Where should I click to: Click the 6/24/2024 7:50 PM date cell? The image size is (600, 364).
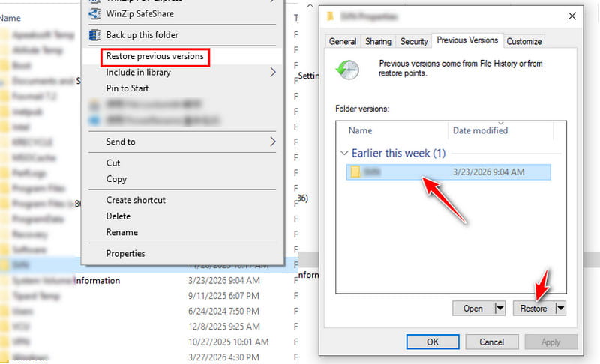tap(223, 312)
